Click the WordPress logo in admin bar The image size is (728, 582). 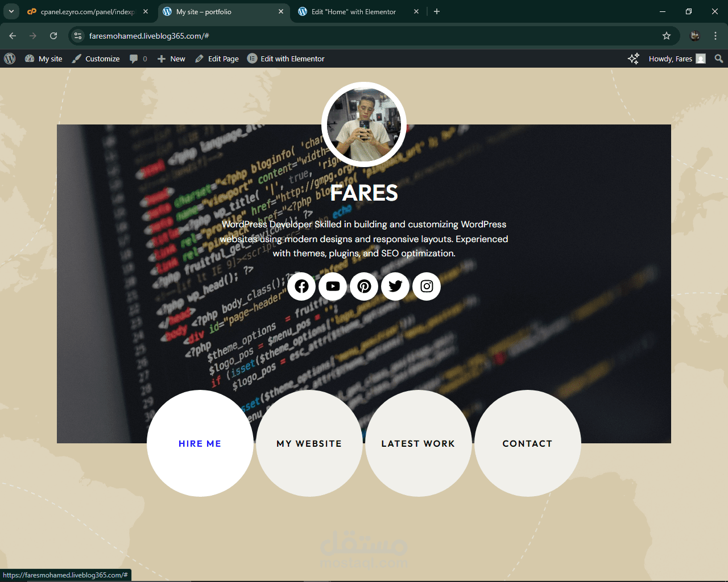(x=10, y=59)
